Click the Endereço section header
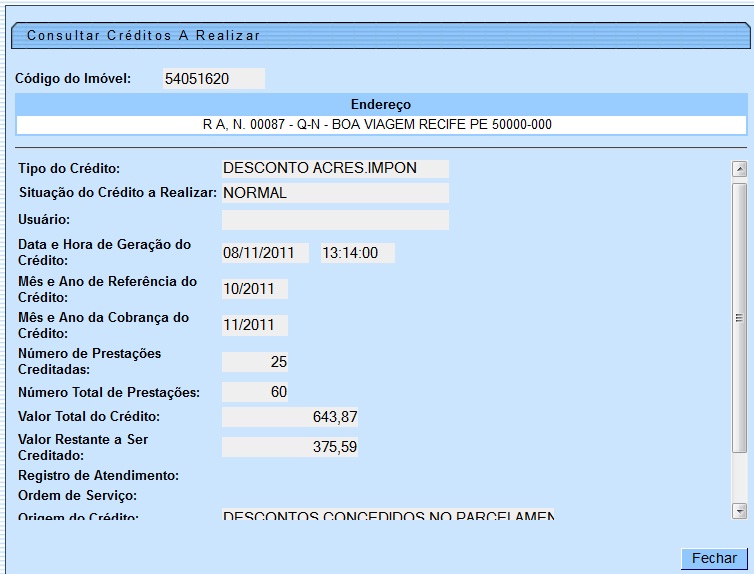754x574 pixels. pyautogui.click(x=381, y=104)
